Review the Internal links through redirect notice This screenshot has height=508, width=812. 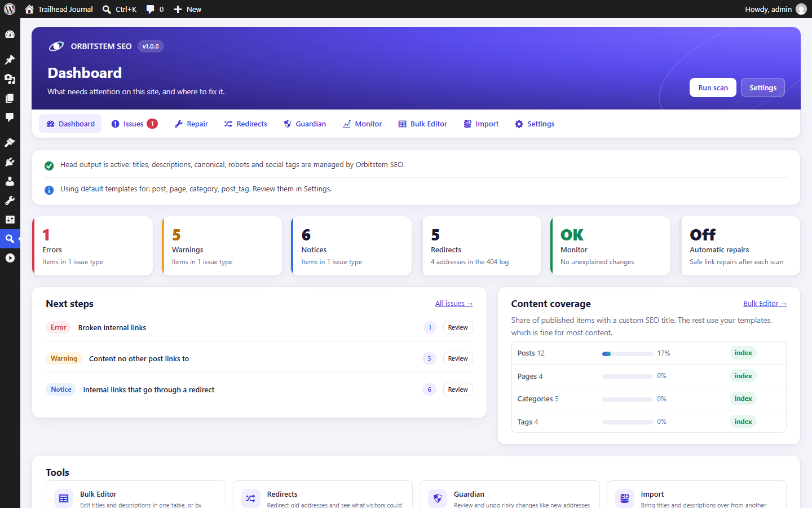[458, 389]
